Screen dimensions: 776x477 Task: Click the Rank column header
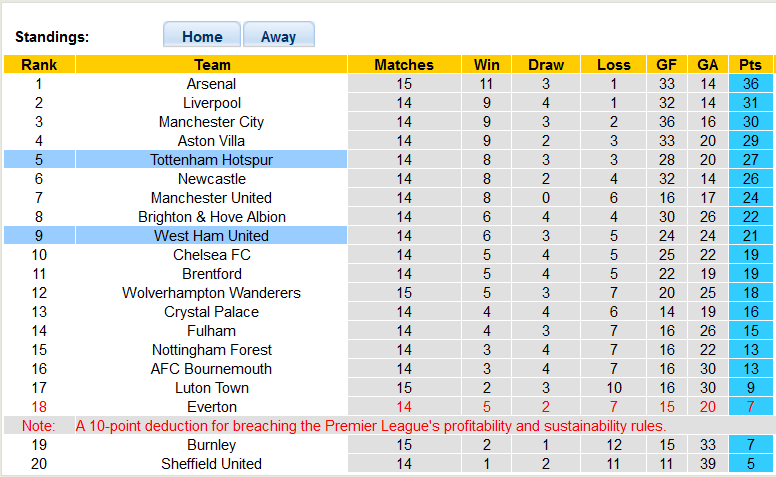click(x=38, y=65)
